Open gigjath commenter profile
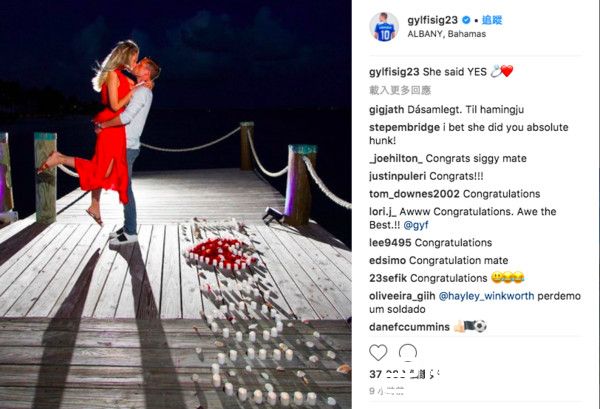 coord(386,110)
